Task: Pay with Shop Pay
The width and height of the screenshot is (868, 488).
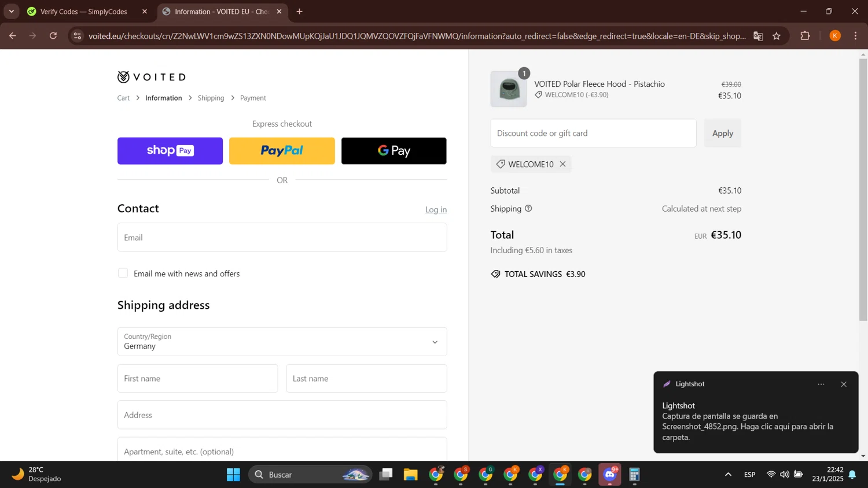Action: (x=170, y=151)
